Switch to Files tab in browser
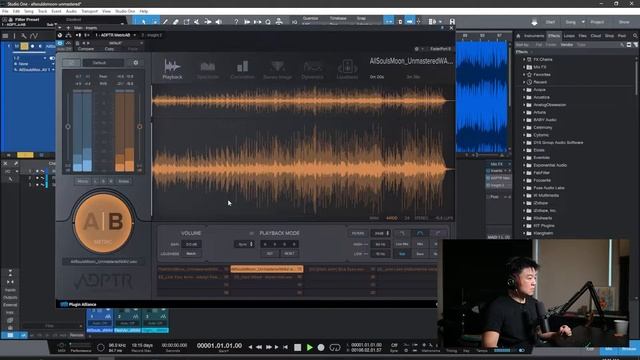The height and width of the screenshot is (360, 640). pyautogui.click(x=582, y=36)
